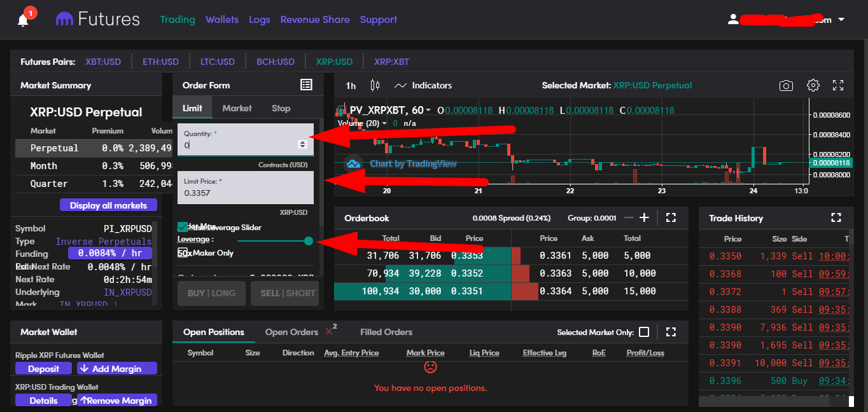Open the Support page
The image size is (868, 412).
[x=379, y=20]
